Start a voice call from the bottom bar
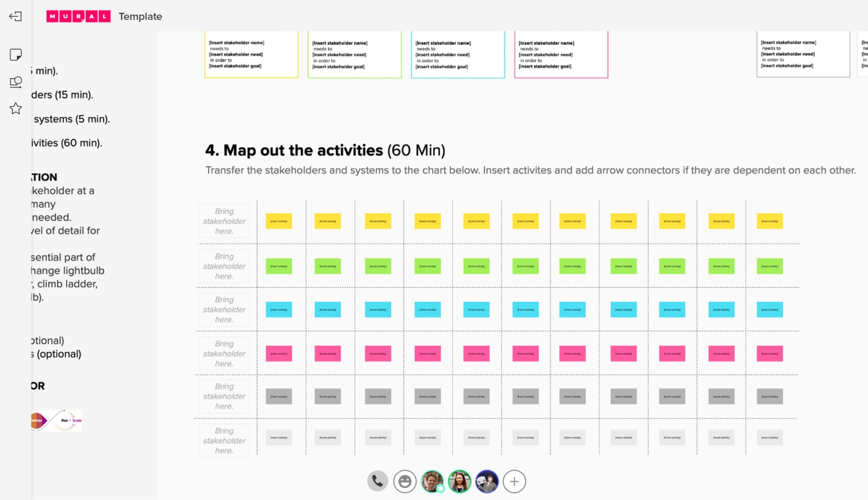Viewport: 868px width, 500px height. click(x=377, y=481)
